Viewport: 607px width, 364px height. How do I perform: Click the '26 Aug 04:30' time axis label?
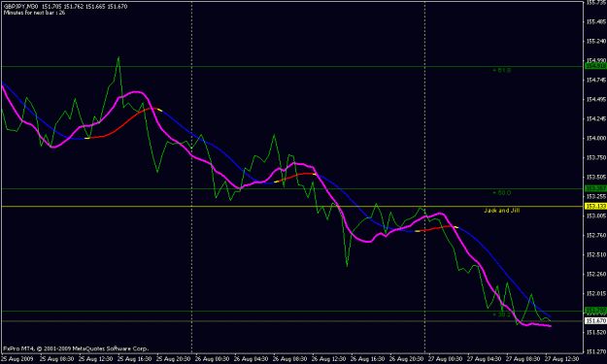(251, 358)
